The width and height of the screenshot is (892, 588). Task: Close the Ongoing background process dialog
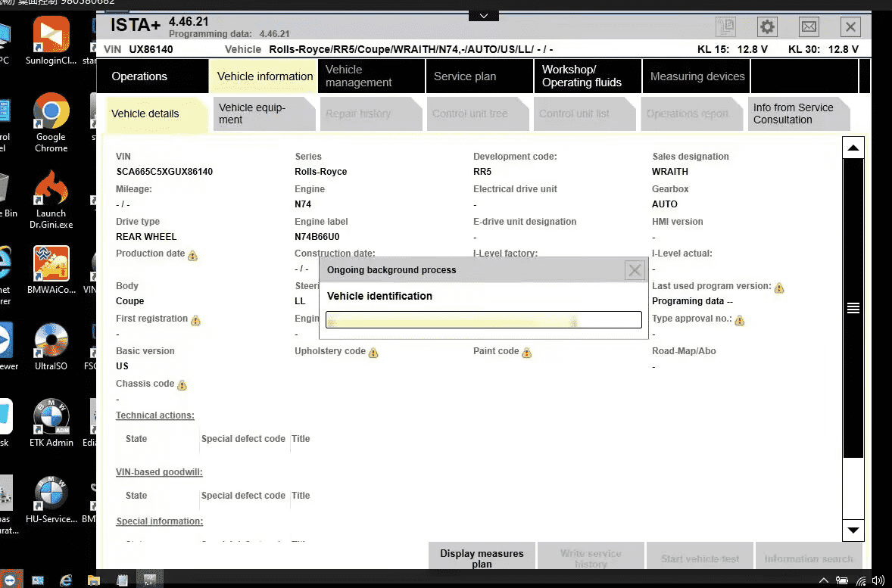(x=635, y=269)
